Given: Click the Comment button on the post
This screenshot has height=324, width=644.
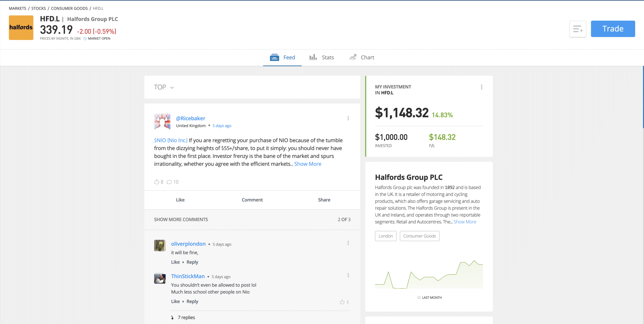Looking at the screenshot, I should pyautogui.click(x=252, y=200).
